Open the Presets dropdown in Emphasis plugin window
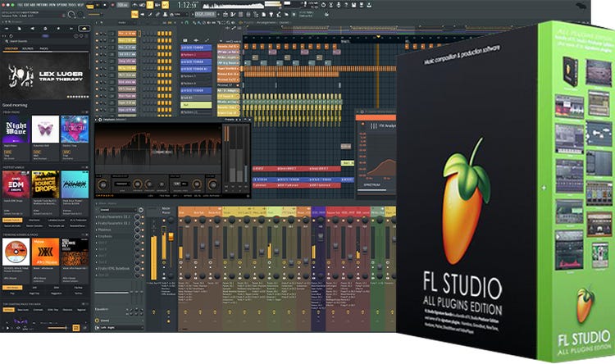The width and height of the screenshot is (615, 364). tap(230, 119)
